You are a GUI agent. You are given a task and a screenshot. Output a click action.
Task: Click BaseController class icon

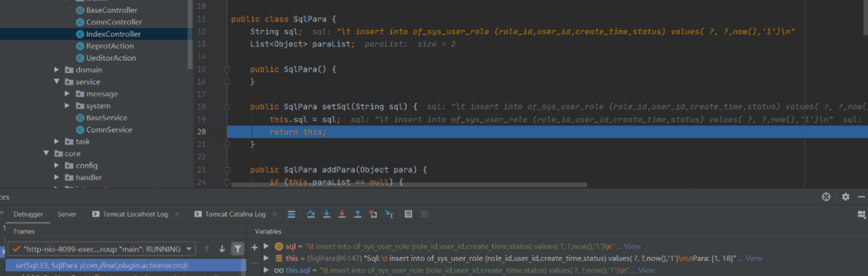[80, 10]
